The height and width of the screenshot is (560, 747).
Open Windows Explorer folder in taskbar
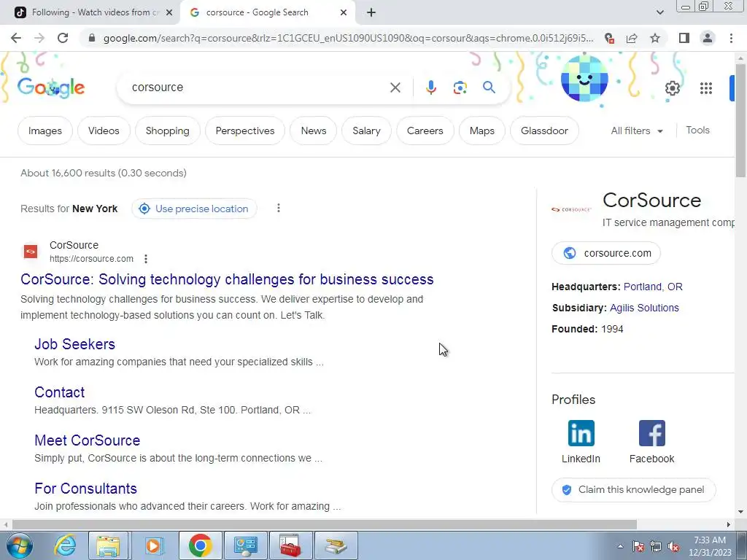[108, 545]
